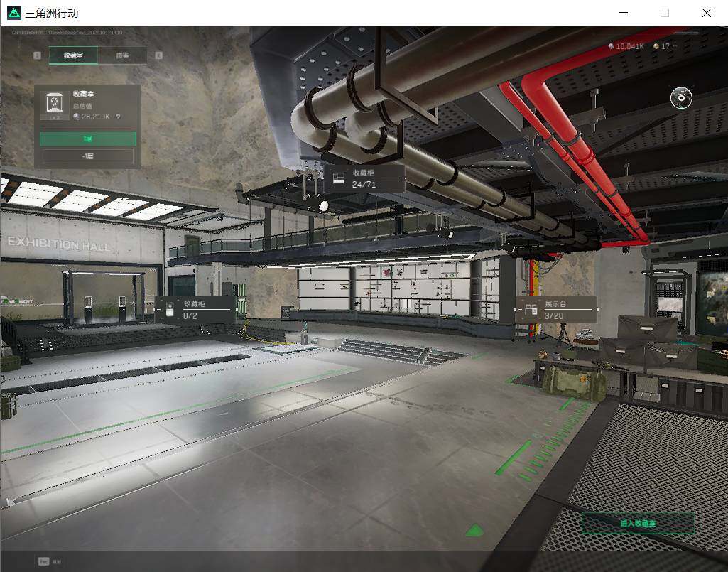
Task: Click the round disc icon at upper right
Action: pyautogui.click(x=681, y=97)
